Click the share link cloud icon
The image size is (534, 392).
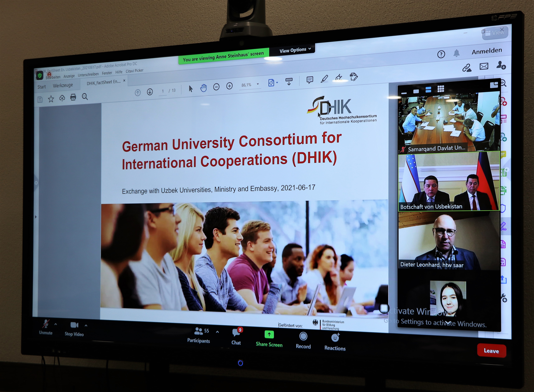(x=467, y=68)
